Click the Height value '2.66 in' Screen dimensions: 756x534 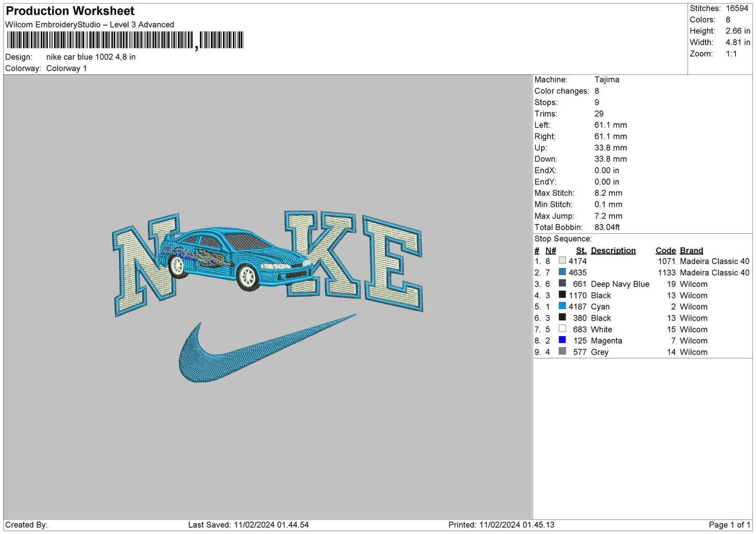pos(738,31)
